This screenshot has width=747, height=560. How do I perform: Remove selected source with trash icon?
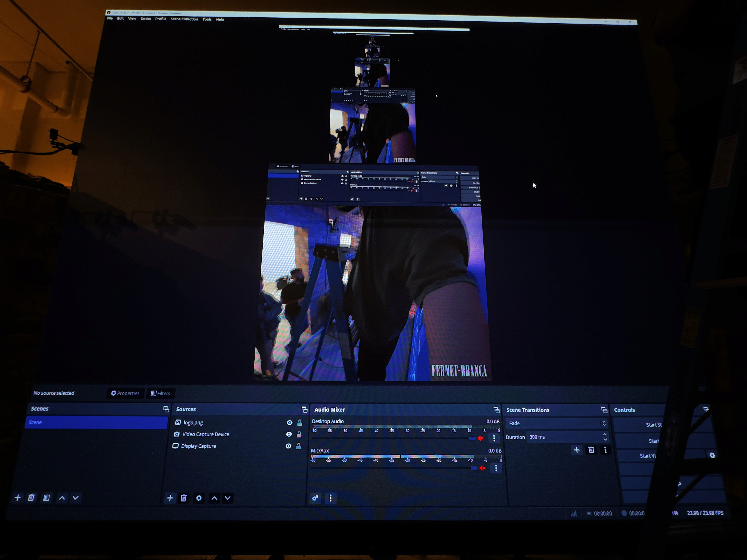pyautogui.click(x=184, y=498)
